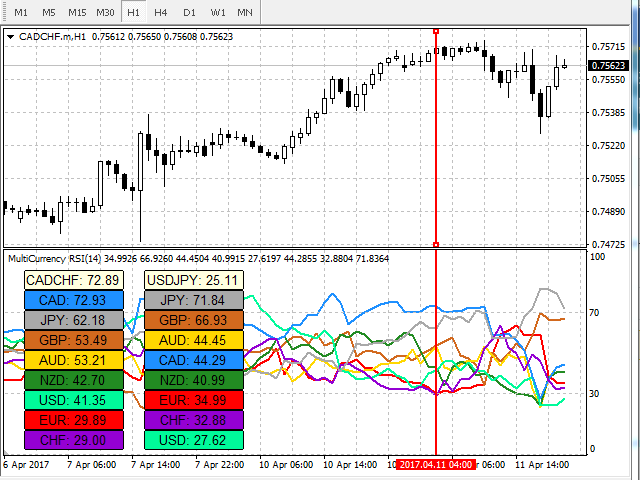
Task: Switch to the M5 timeframe
Action: (48, 12)
